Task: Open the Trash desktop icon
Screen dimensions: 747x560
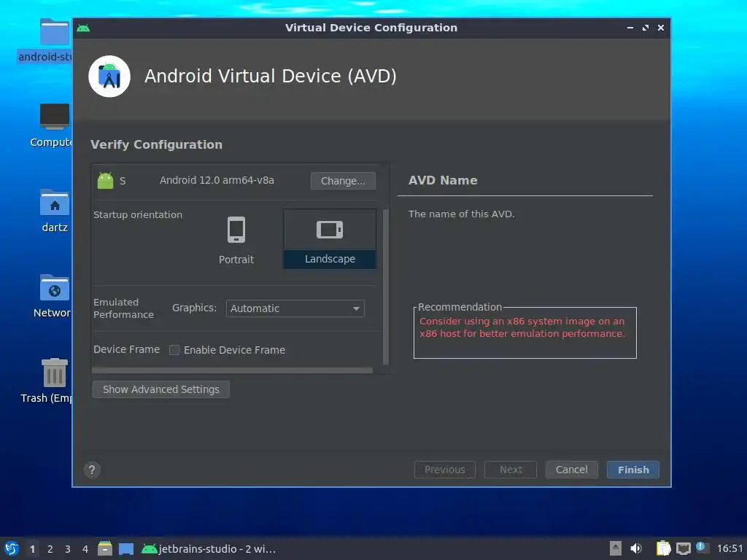Action: click(x=54, y=373)
